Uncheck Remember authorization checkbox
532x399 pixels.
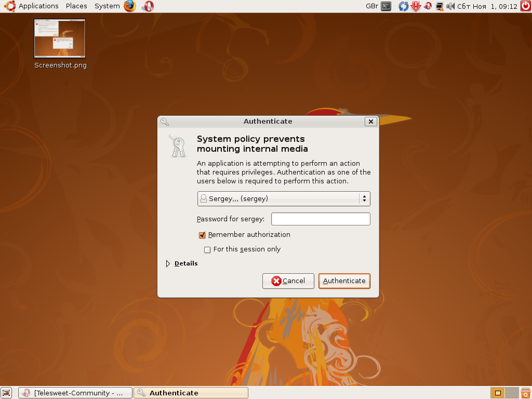tap(203, 235)
